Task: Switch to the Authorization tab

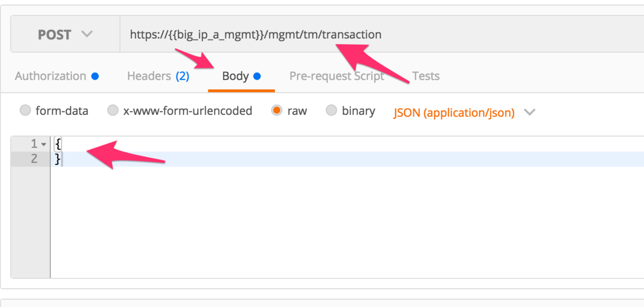Action: [x=51, y=76]
